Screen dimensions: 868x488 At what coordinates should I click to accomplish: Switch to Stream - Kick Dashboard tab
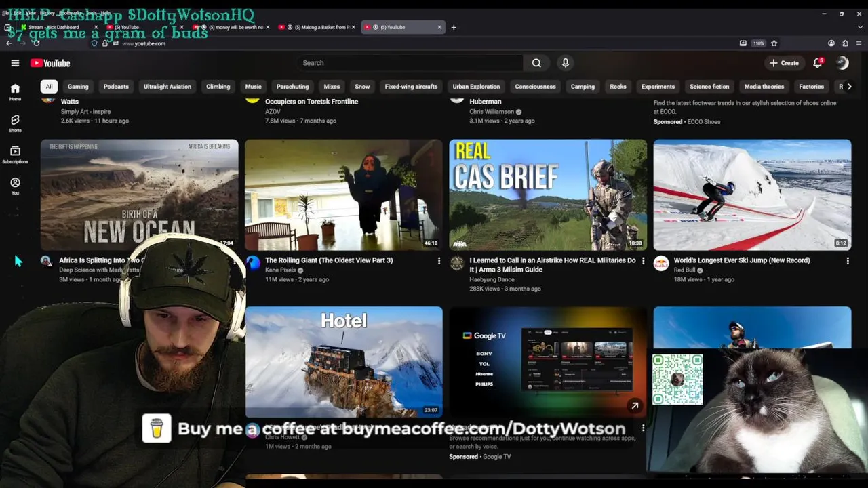58,27
